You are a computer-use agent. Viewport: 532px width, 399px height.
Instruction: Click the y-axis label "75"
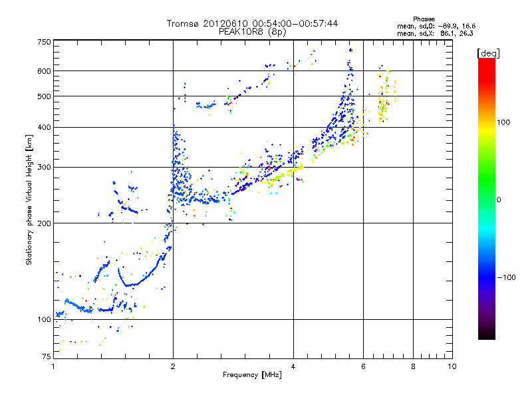click(x=47, y=356)
